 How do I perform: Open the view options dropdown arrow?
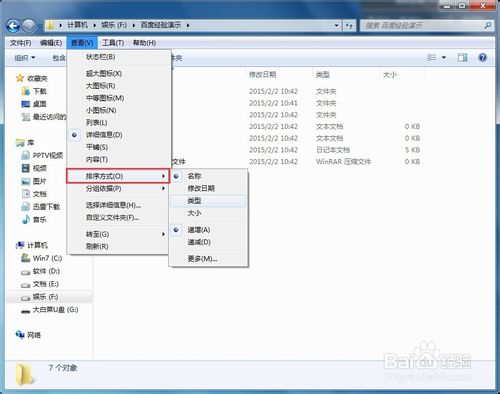point(444,58)
